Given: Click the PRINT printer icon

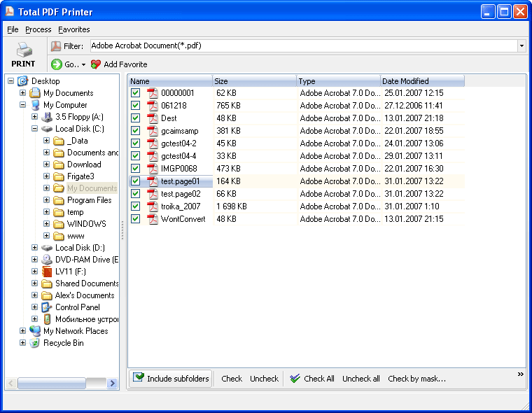Looking at the screenshot, I should point(23,50).
